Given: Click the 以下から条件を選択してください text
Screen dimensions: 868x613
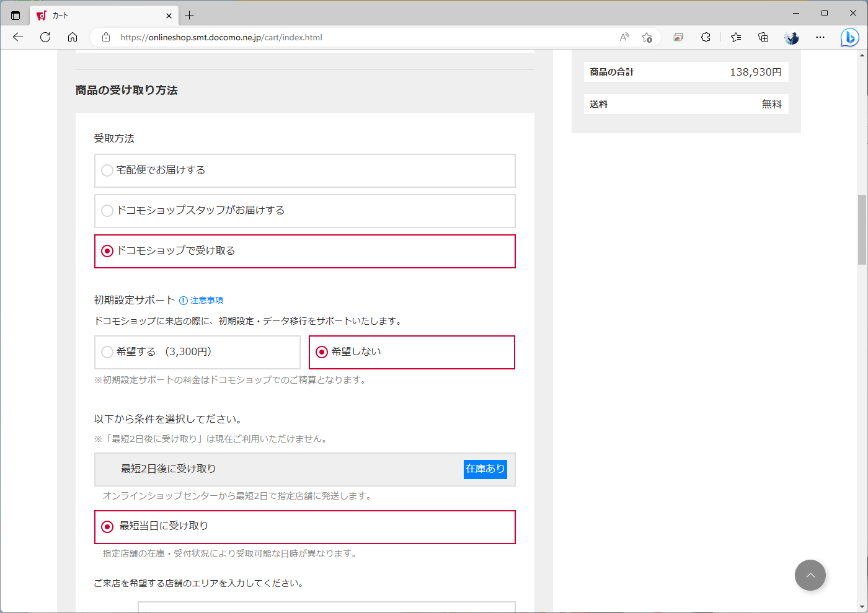Looking at the screenshot, I should [x=169, y=419].
